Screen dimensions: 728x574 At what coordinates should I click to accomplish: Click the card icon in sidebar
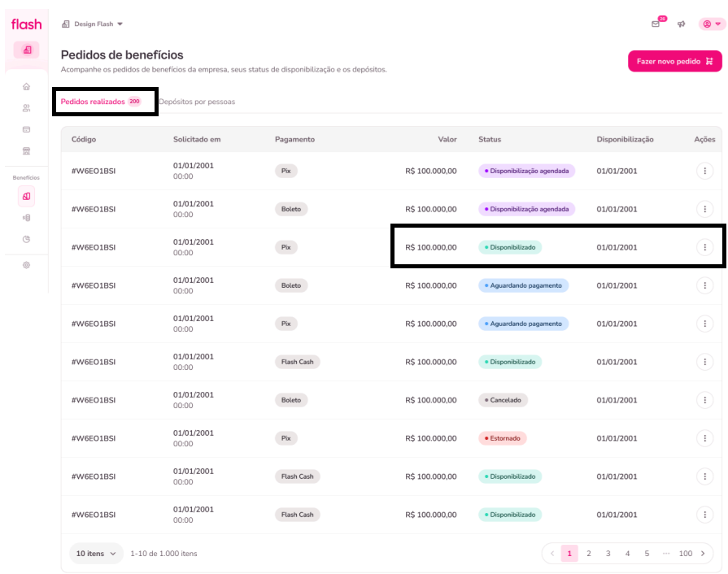pyautogui.click(x=26, y=129)
